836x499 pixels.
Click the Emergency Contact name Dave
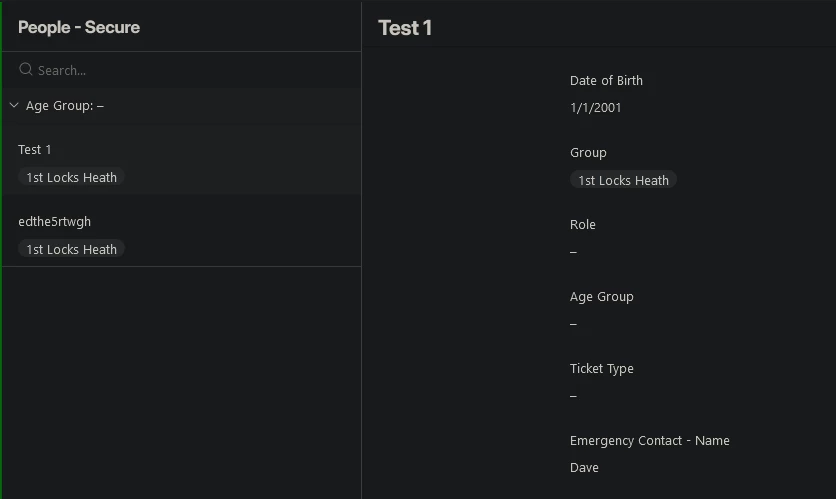click(x=584, y=468)
